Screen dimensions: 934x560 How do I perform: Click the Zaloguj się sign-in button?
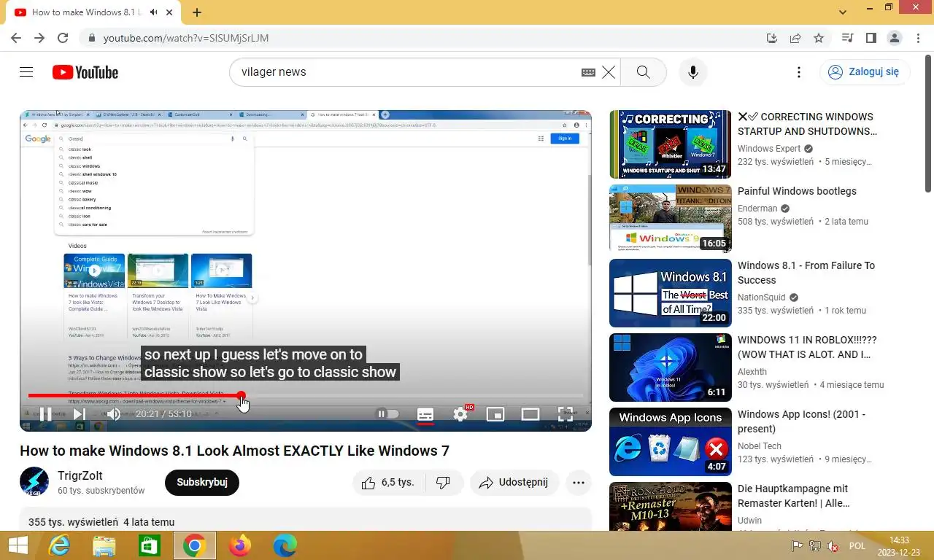pyautogui.click(x=865, y=71)
